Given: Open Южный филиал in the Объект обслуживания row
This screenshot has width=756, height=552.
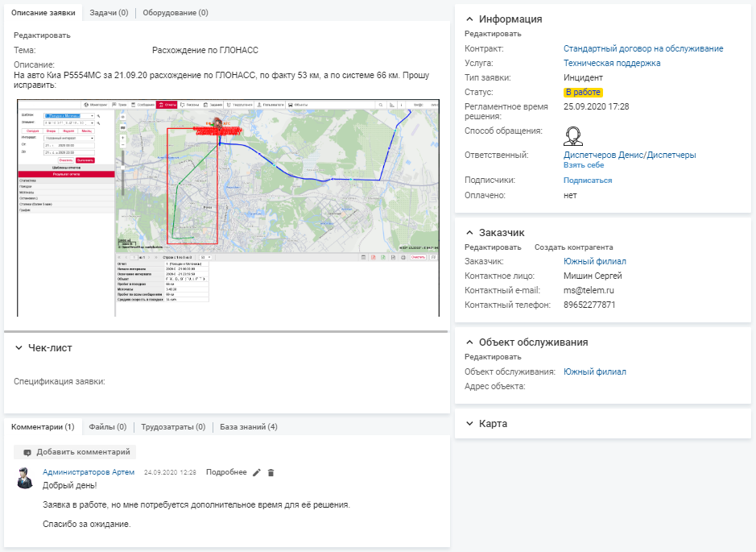Looking at the screenshot, I should pyautogui.click(x=594, y=372).
